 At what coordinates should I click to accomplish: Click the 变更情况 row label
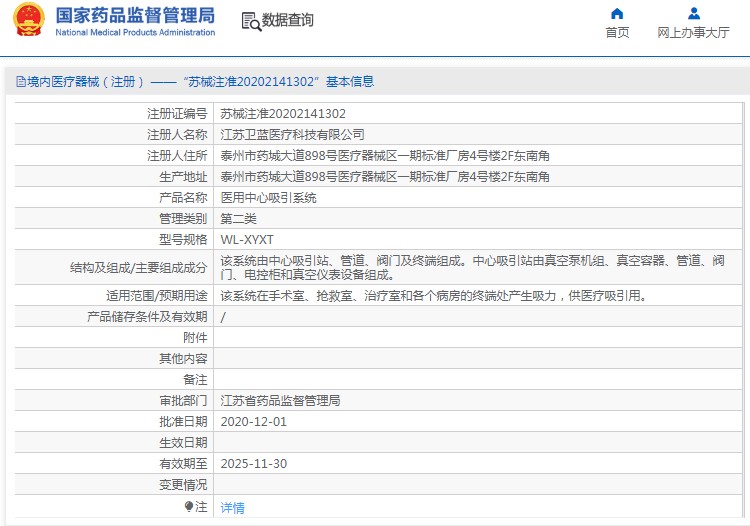pyautogui.click(x=183, y=485)
